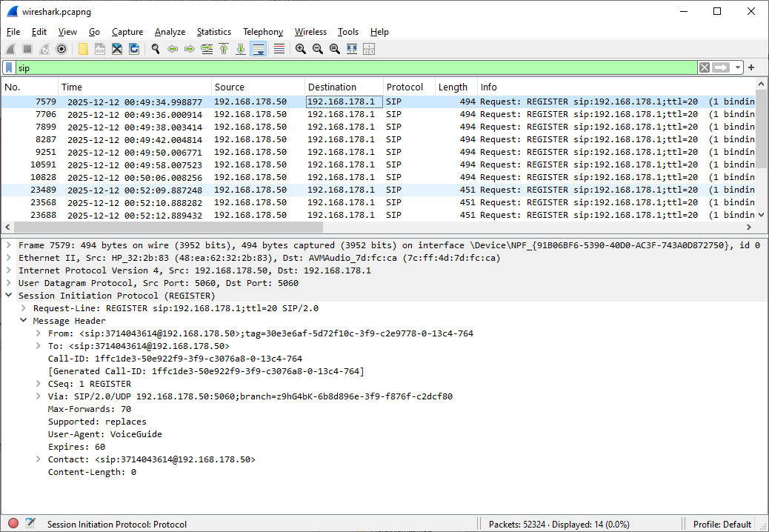Collapse the Message Header section
Screen dimensions: 769x532
pyautogui.click(x=24, y=321)
